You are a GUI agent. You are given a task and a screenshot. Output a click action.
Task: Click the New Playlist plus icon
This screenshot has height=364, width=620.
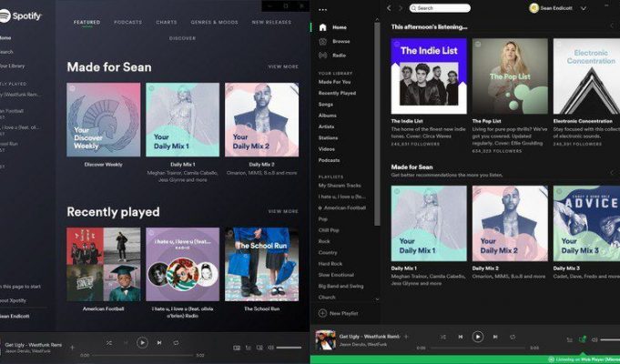tap(322, 313)
